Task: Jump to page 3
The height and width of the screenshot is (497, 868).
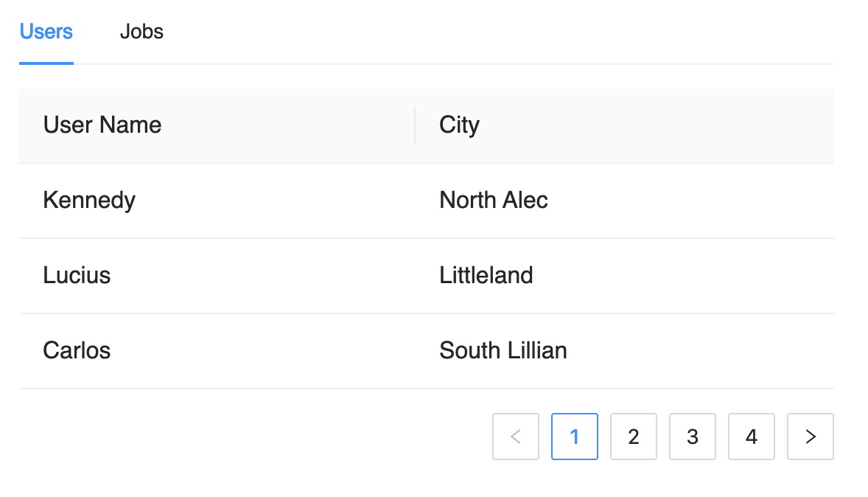Action: 693,437
